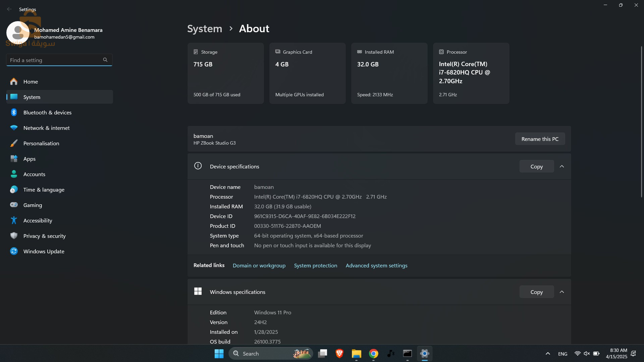The image size is (644, 362).
Task: Click the taskbar Search box
Action: click(271, 354)
